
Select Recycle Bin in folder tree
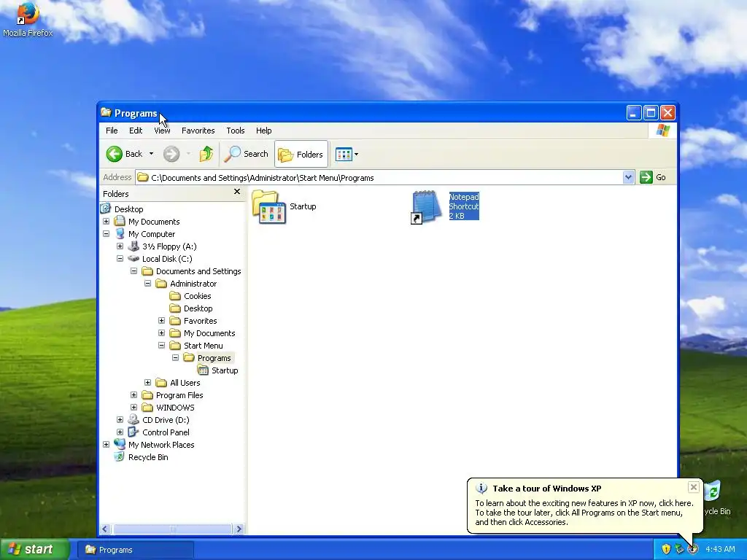tap(148, 456)
